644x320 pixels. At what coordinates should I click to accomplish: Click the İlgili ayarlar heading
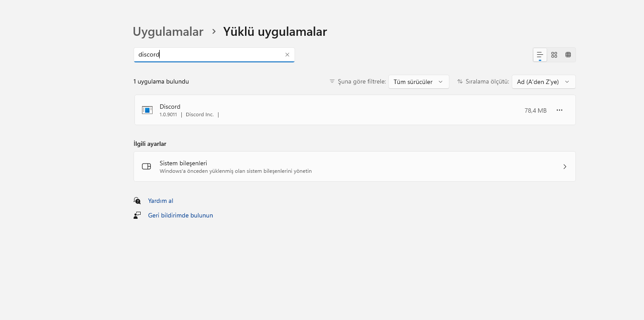coord(150,144)
